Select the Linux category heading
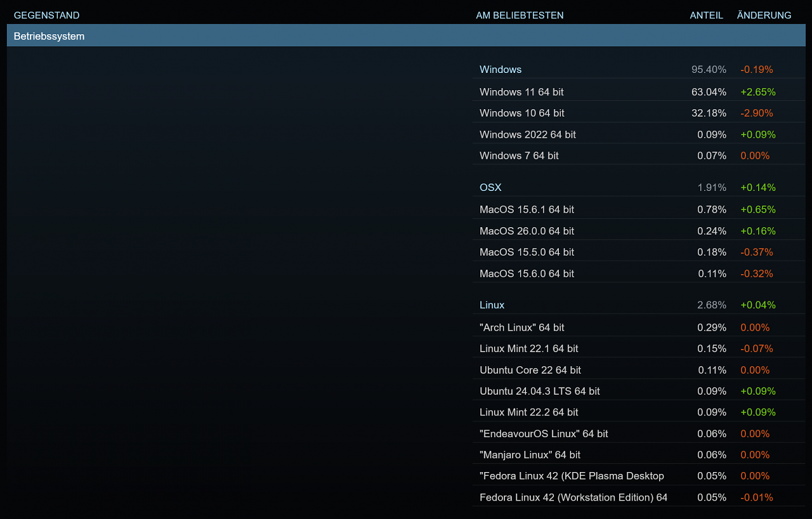Image resolution: width=812 pixels, height=519 pixels. tap(492, 305)
